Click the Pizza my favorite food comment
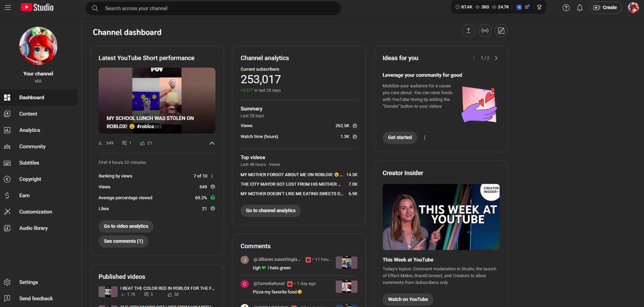 (x=277, y=292)
